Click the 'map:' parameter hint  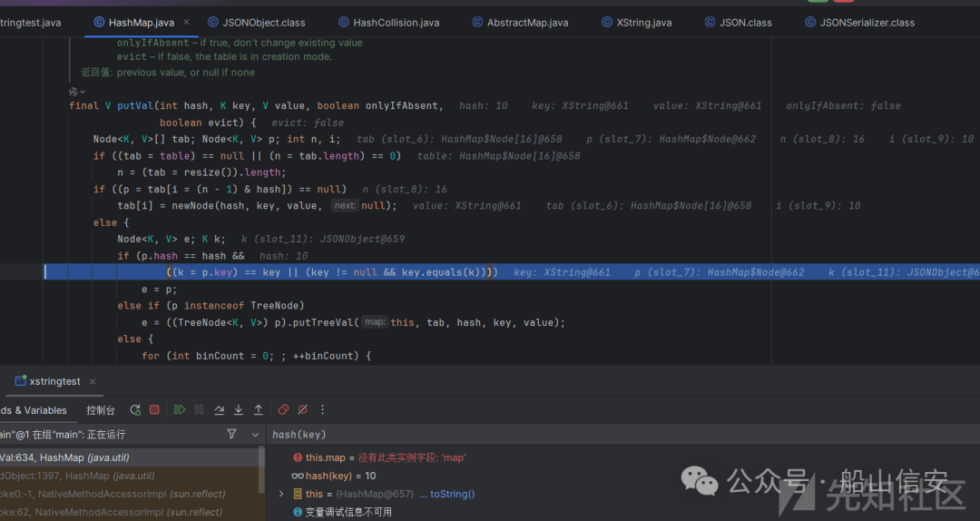click(375, 322)
